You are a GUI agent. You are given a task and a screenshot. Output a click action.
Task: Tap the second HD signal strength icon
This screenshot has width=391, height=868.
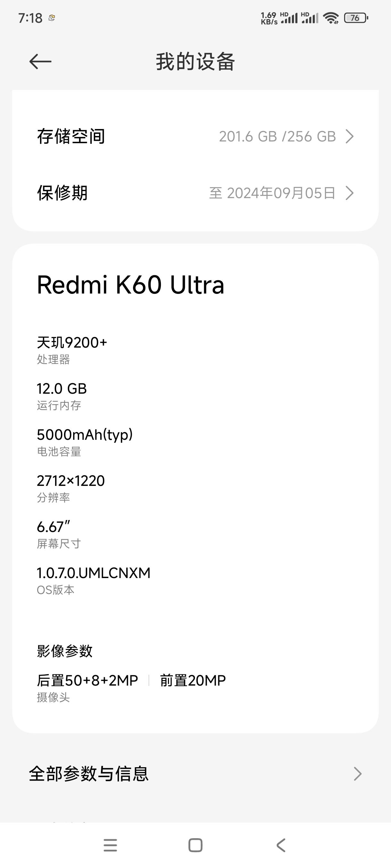click(x=310, y=18)
